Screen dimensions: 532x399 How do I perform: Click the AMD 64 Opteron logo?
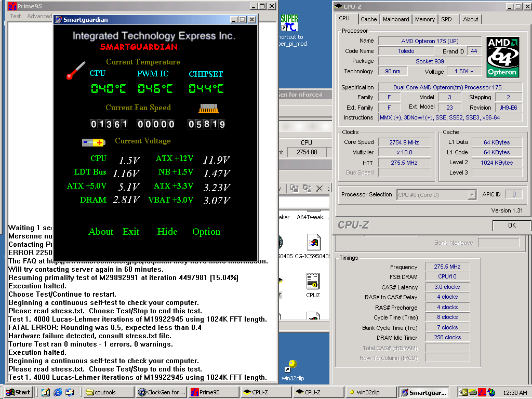tap(502, 57)
